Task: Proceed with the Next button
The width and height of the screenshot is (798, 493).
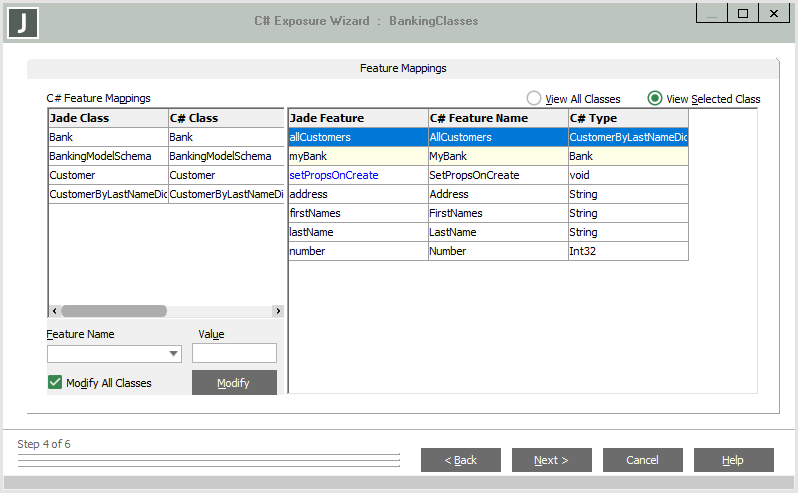Action: (x=551, y=460)
